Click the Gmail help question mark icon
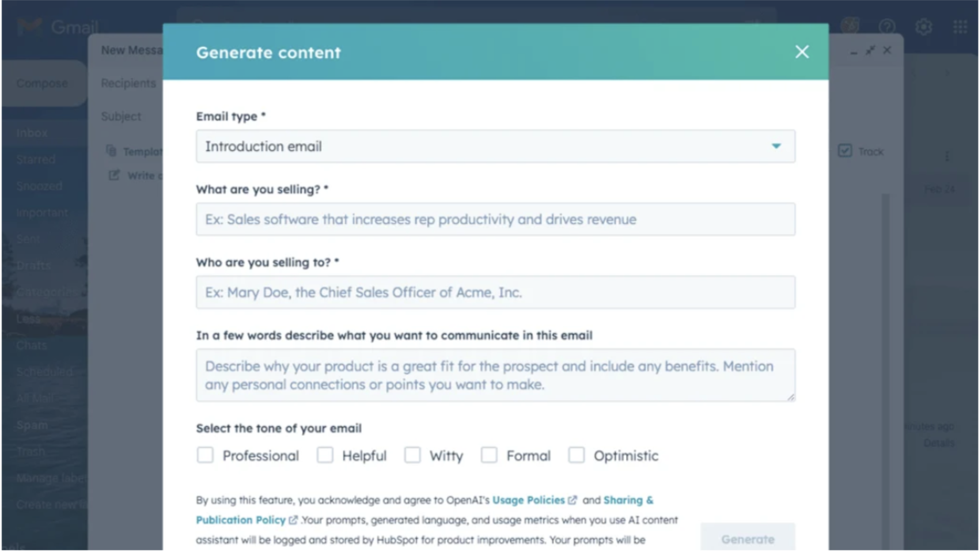 [x=887, y=27]
